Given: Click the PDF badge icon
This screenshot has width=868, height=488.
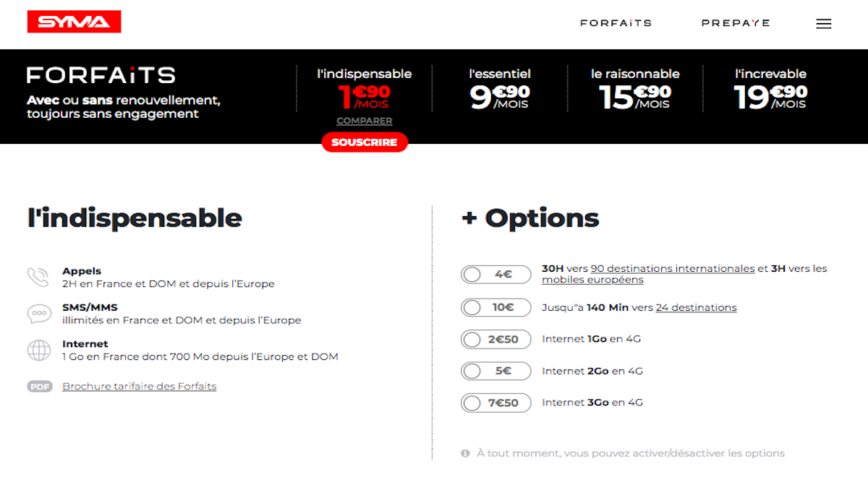Looking at the screenshot, I should pos(41,387).
